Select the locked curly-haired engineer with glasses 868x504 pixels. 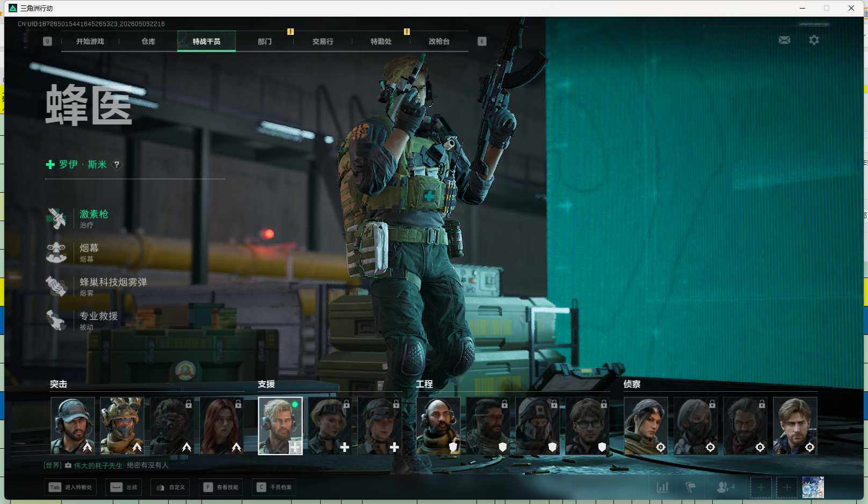pos(587,426)
